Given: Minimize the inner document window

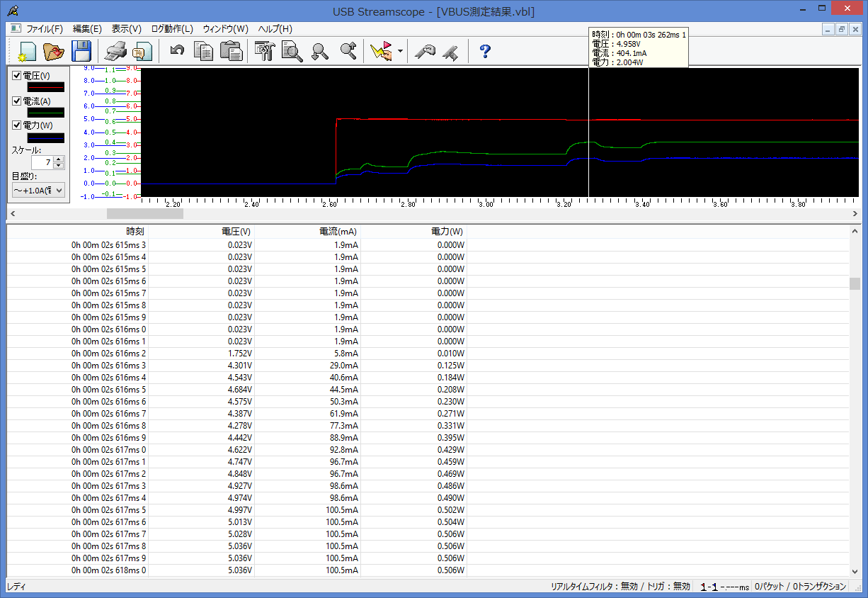Looking at the screenshot, I should pos(828,29).
